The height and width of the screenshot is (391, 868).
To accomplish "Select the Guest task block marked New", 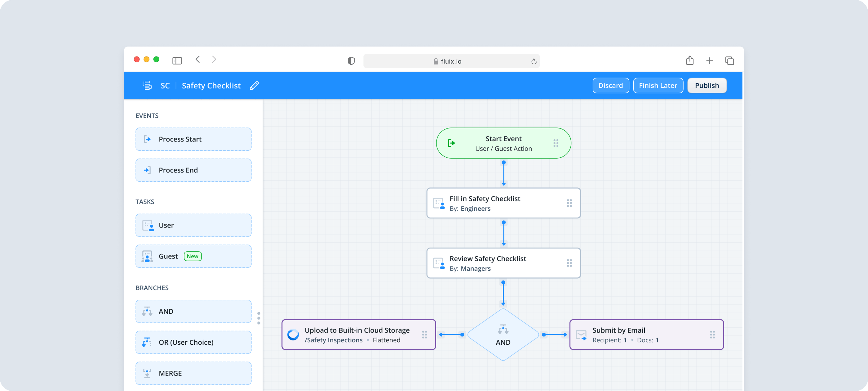I will coord(193,256).
